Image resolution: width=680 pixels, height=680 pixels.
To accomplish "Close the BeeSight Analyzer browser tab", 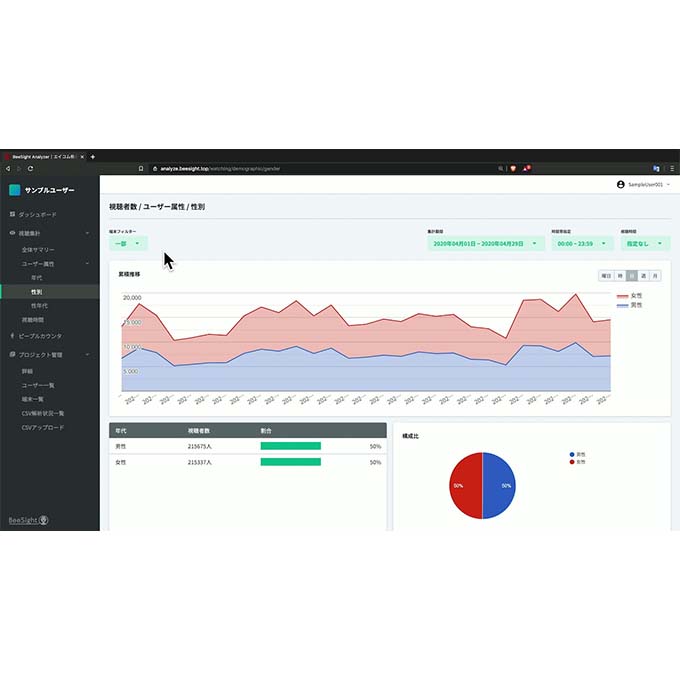I will point(82,157).
